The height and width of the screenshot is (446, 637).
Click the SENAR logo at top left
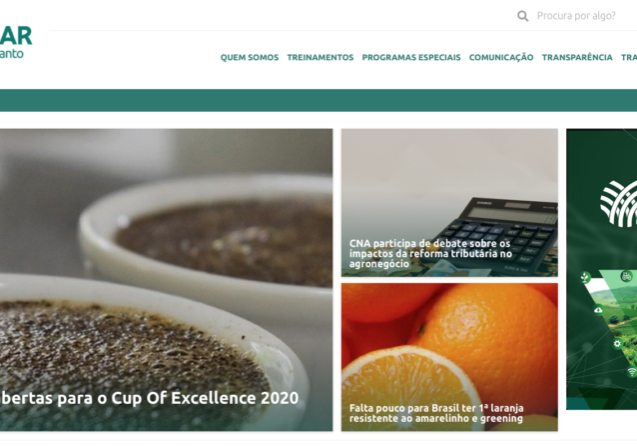pos(15,42)
